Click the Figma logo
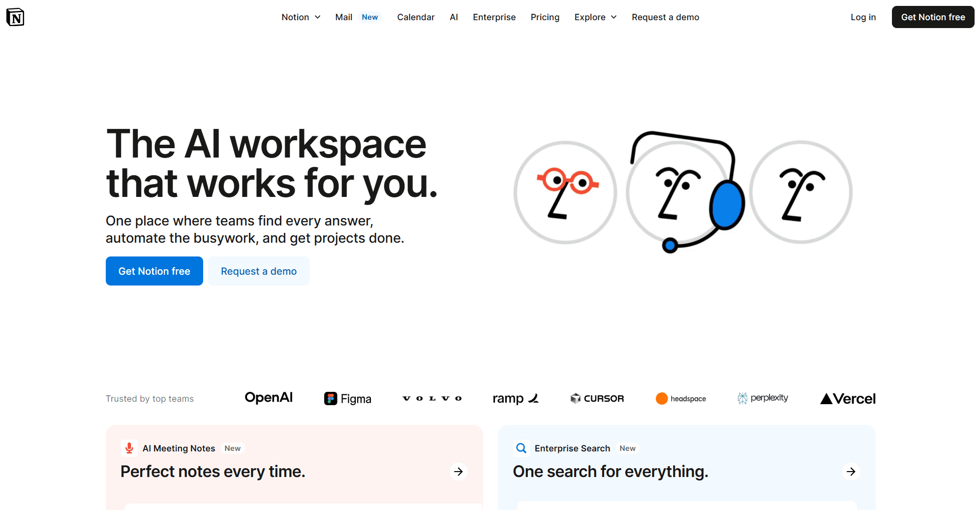This screenshot has width=980, height=510. pyautogui.click(x=348, y=399)
